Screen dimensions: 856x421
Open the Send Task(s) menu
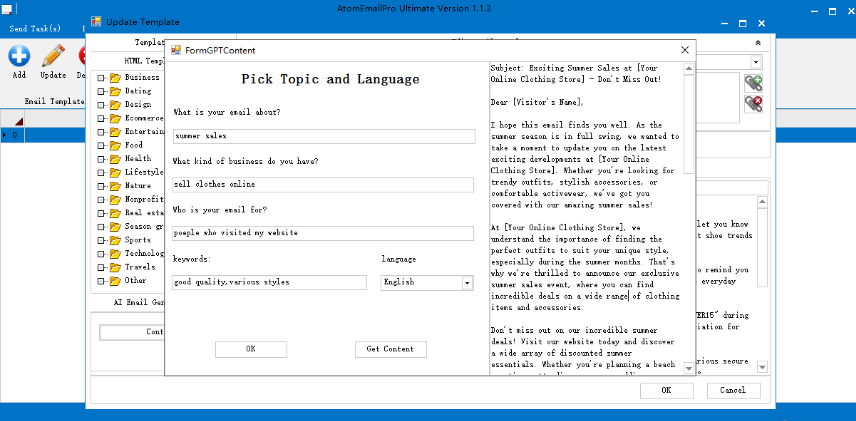(x=35, y=28)
